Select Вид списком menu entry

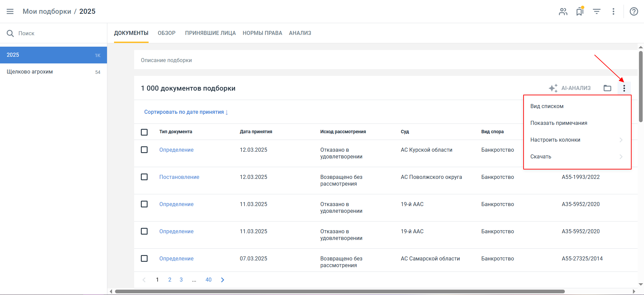547,106
